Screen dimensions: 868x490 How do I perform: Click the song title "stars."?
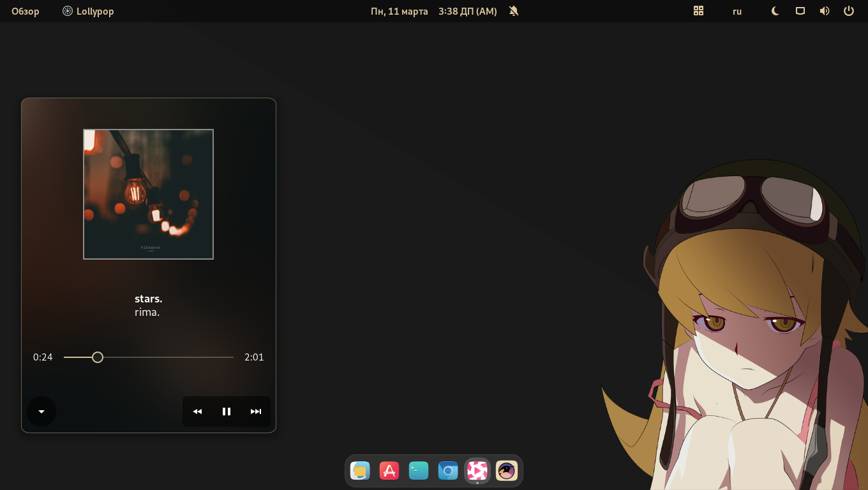click(x=148, y=299)
